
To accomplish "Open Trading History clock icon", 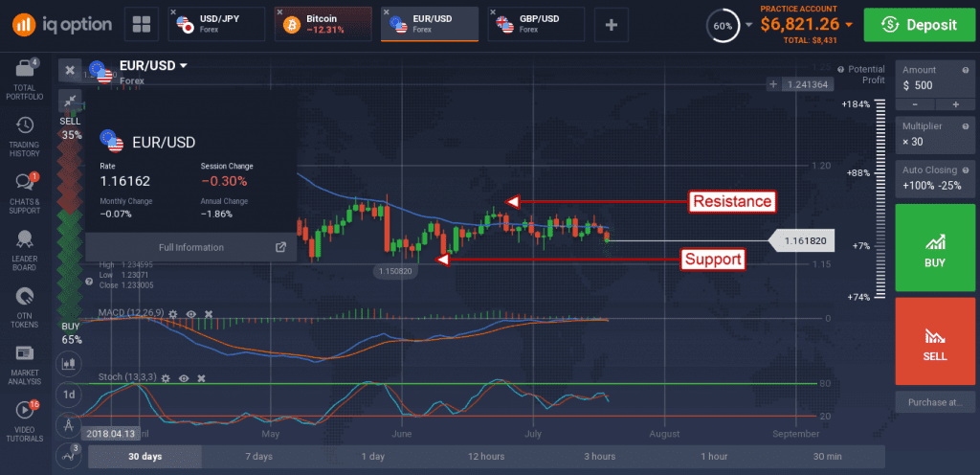I will [24, 125].
